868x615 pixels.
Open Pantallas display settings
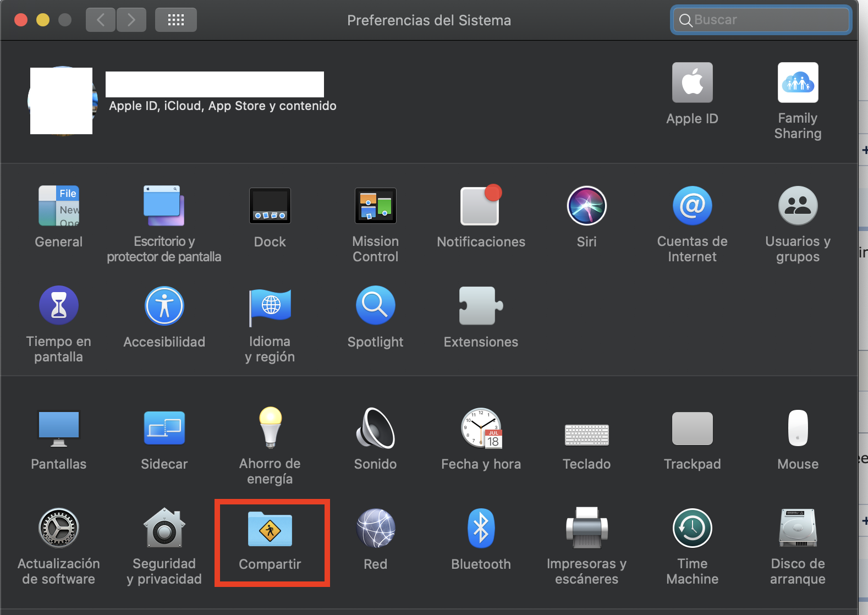(59, 429)
